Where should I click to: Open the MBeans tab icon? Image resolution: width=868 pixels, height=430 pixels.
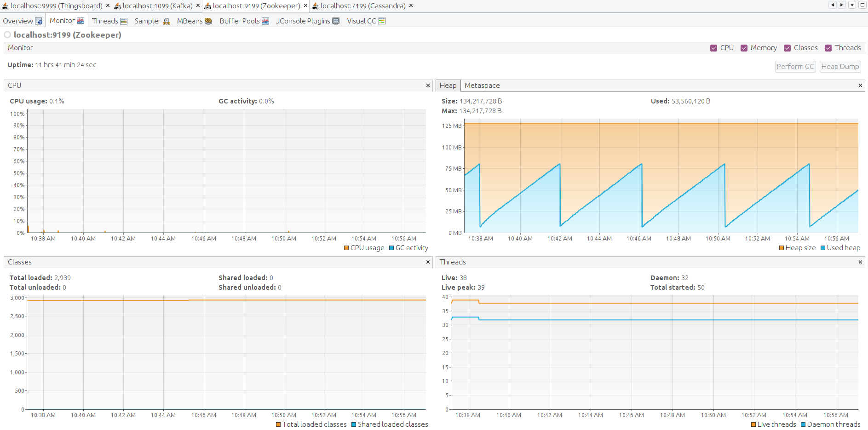tap(208, 21)
